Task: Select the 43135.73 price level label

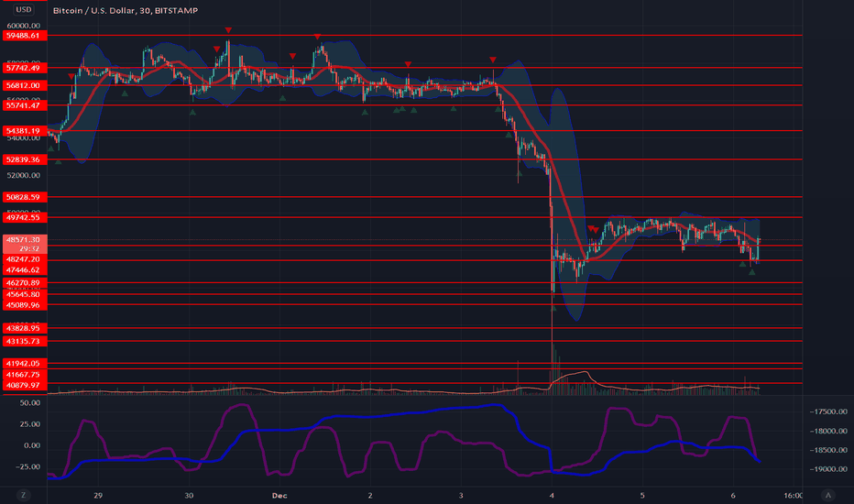Action: [x=25, y=341]
